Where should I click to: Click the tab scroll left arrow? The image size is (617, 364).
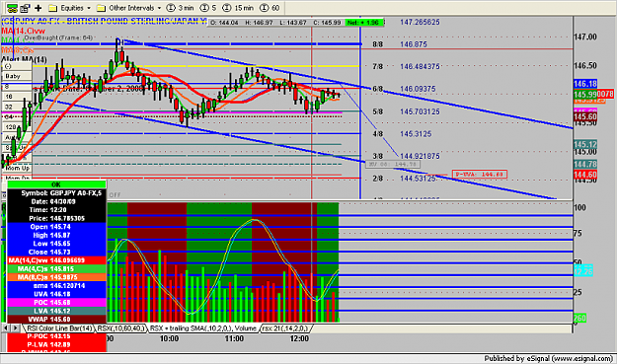6,328
